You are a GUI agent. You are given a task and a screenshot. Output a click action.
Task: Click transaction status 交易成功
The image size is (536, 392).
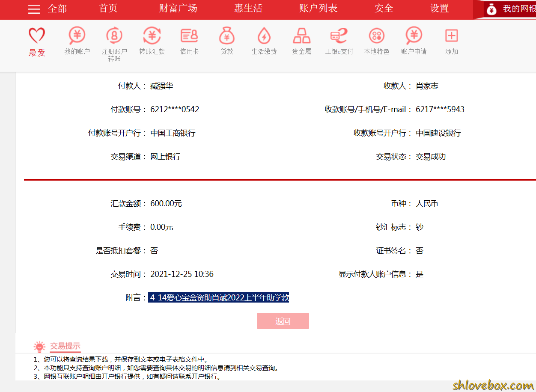431,157
